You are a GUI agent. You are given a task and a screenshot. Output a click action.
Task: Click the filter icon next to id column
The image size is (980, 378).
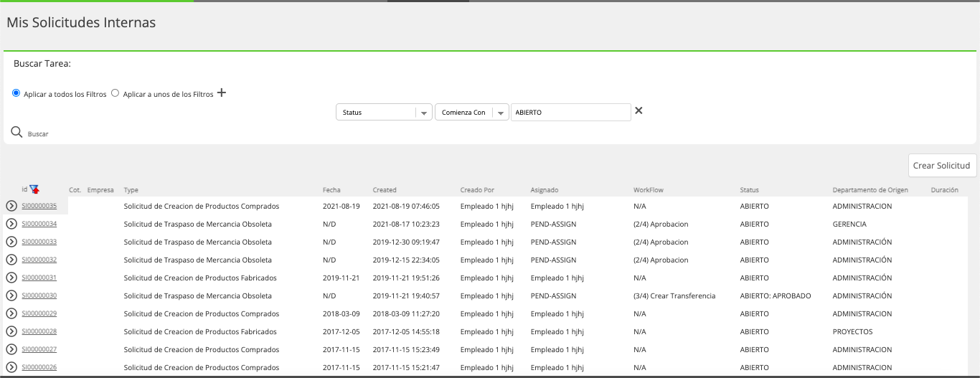click(34, 189)
